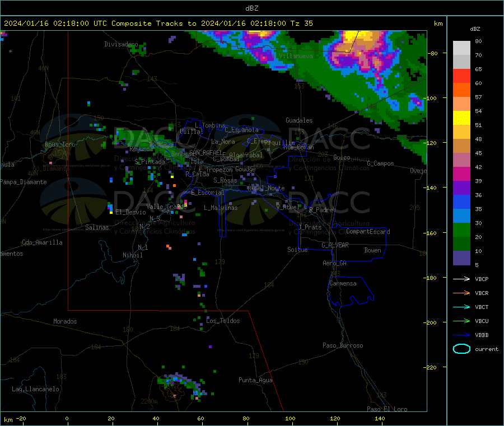The height and width of the screenshot is (426, 504).
Task: Click the 'Paso_El_Loro' map label
Action: pos(387,409)
